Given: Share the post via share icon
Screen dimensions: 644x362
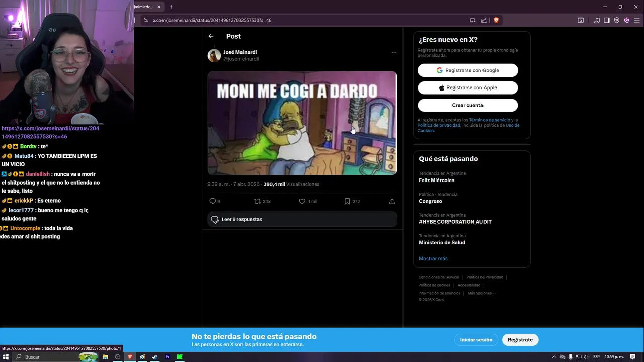Looking at the screenshot, I should (392, 201).
